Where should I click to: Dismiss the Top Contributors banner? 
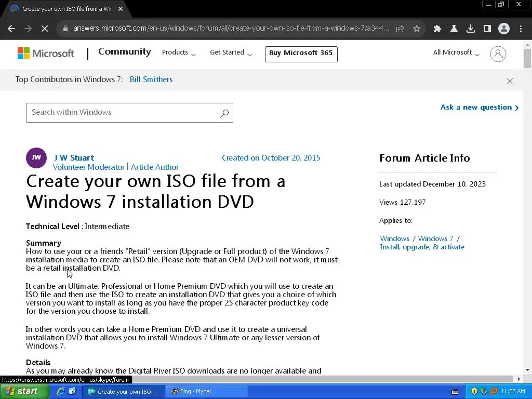point(510,81)
